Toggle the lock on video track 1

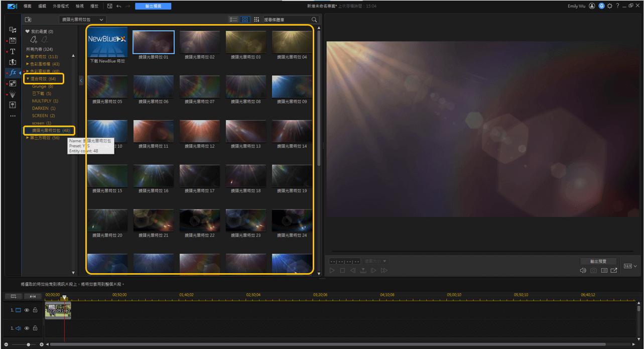(35, 310)
